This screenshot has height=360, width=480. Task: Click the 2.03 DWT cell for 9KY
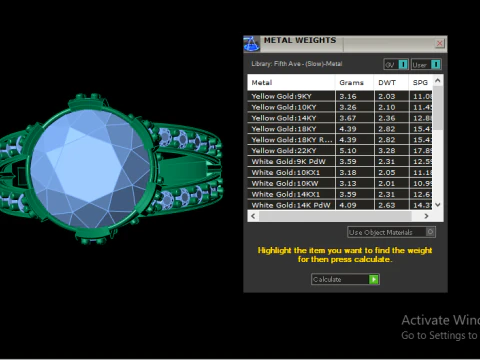pyautogui.click(x=391, y=96)
